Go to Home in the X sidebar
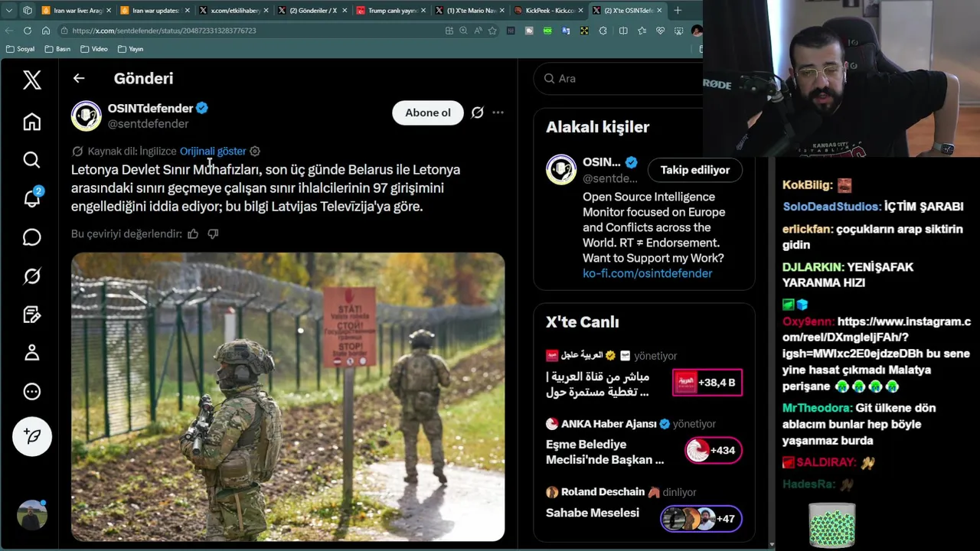980x551 pixels. [x=31, y=122]
